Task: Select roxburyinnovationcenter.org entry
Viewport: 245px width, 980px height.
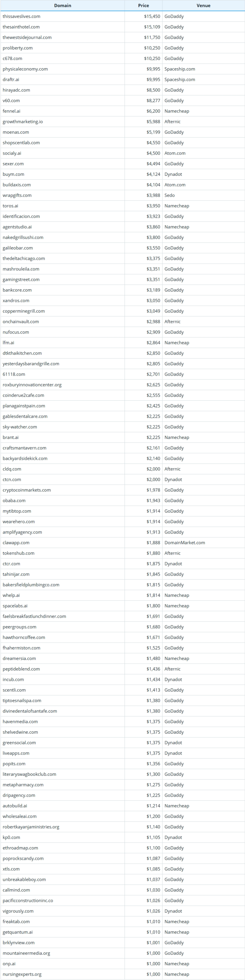Action: pyautogui.click(x=32, y=385)
